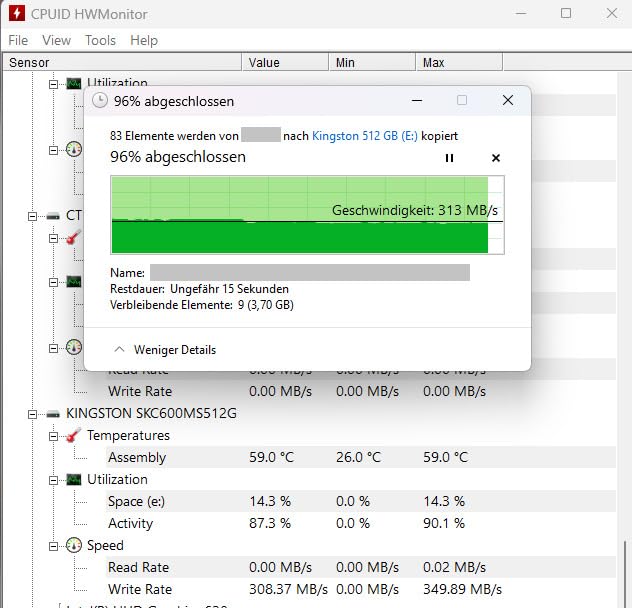The image size is (632, 608).
Task: Click the clock icon in copy dialog title
Action: pyautogui.click(x=100, y=100)
